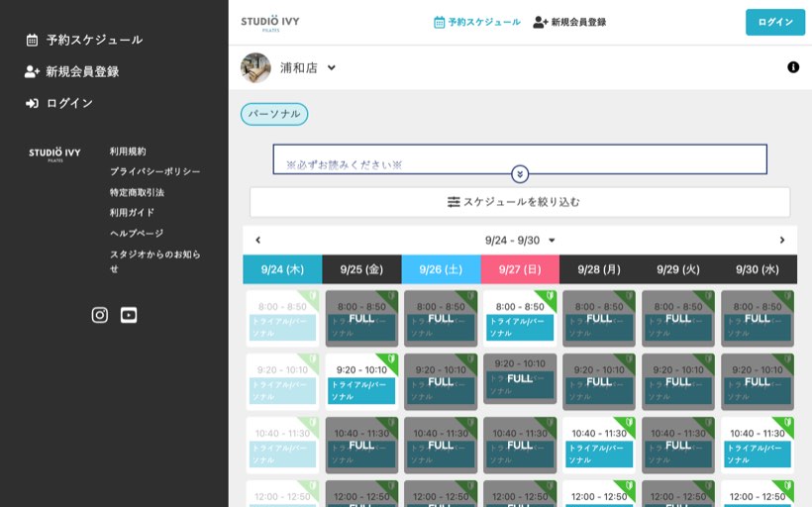Click the 浦和店 studio thumbnail photo
Screen dimensions: 812x507
[x=255, y=68]
